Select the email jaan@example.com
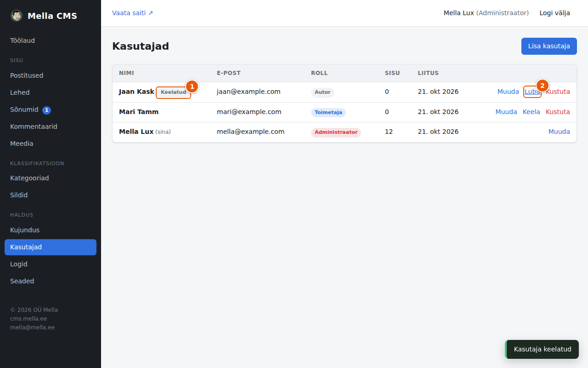588x368 pixels. (249, 92)
